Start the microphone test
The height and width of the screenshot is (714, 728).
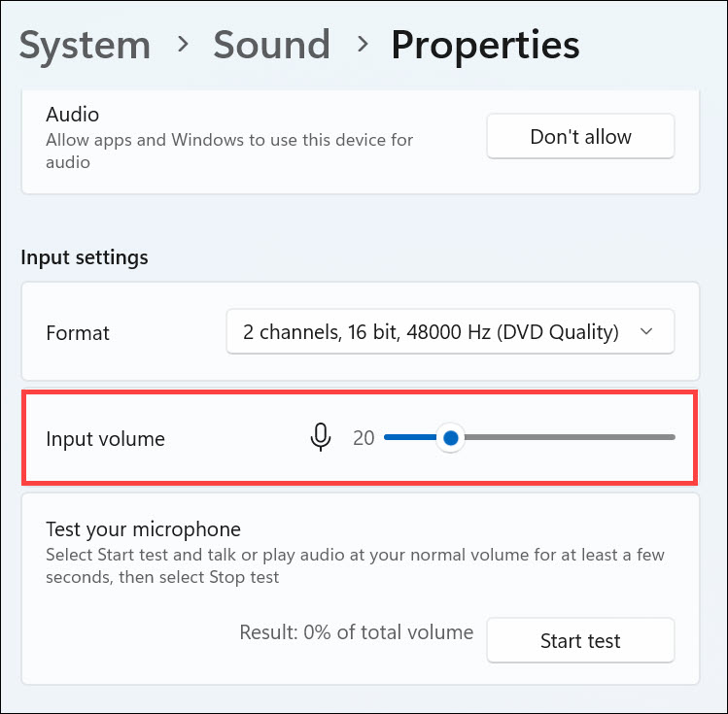pyautogui.click(x=580, y=641)
